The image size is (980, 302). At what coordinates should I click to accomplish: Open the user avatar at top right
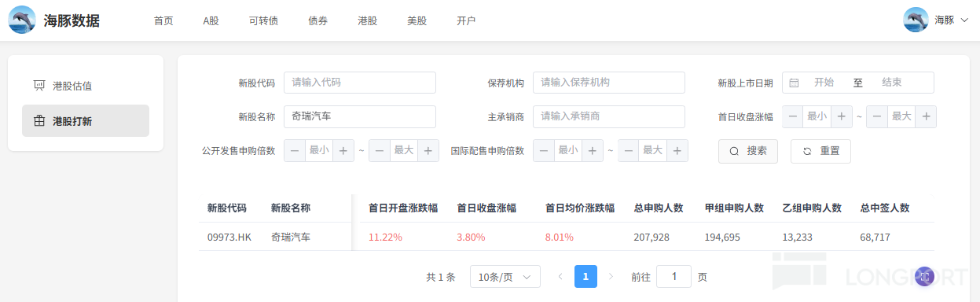click(x=916, y=20)
